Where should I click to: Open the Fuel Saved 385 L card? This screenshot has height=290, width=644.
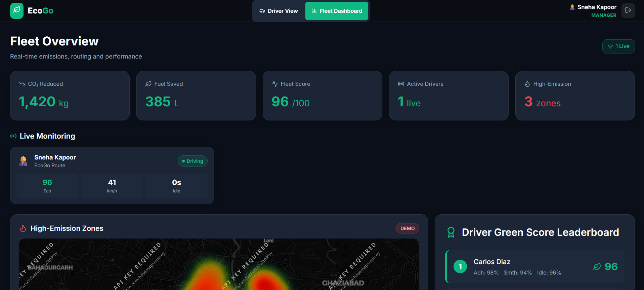pyautogui.click(x=196, y=96)
